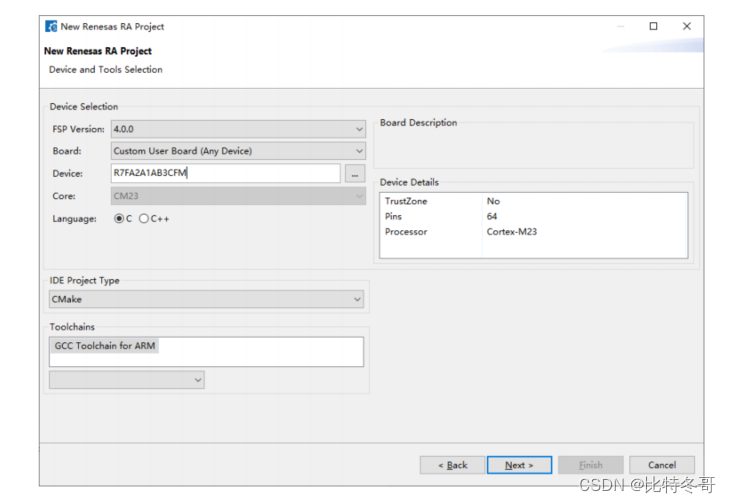The image size is (731, 503).
Task: Click the Device input field
Action: 226,173
